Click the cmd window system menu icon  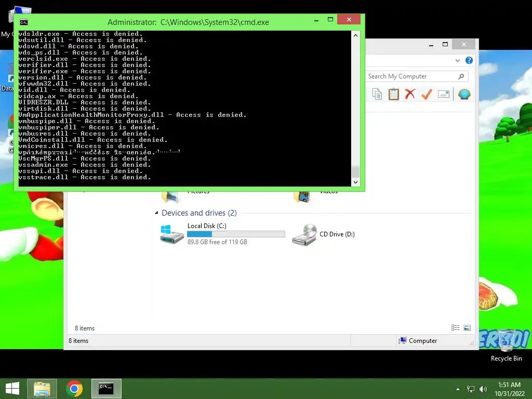point(24,22)
